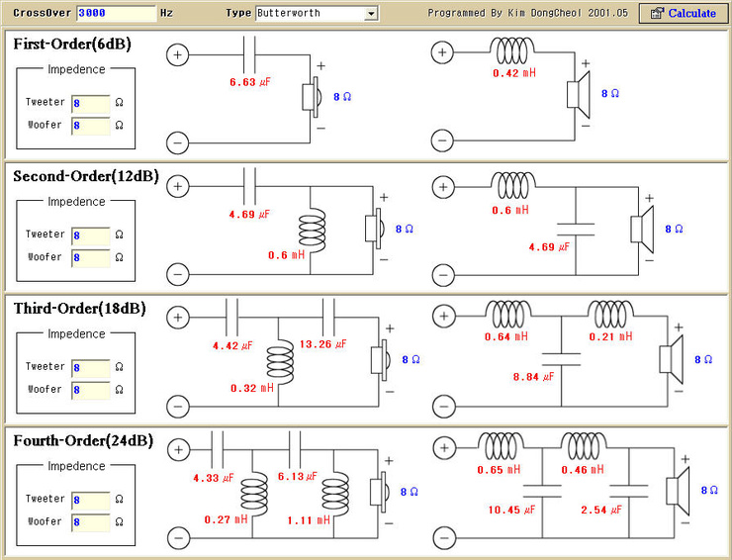Click First-Order woofer positive input terminal
This screenshot has height=560, width=732.
(x=442, y=51)
